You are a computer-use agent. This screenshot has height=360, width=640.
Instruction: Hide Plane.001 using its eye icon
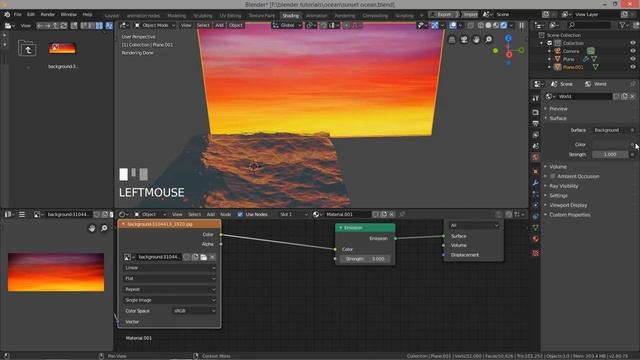[x=633, y=67]
